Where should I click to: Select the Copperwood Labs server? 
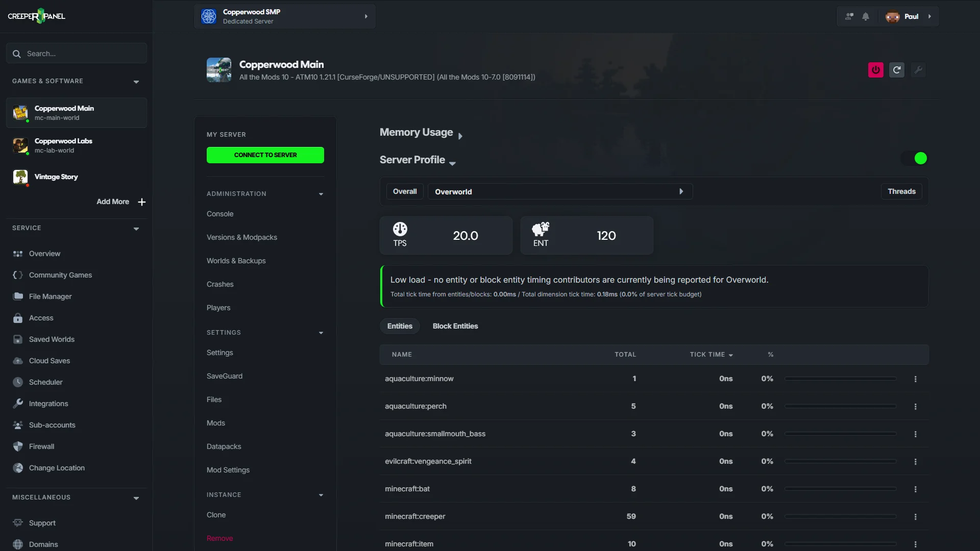(77, 145)
